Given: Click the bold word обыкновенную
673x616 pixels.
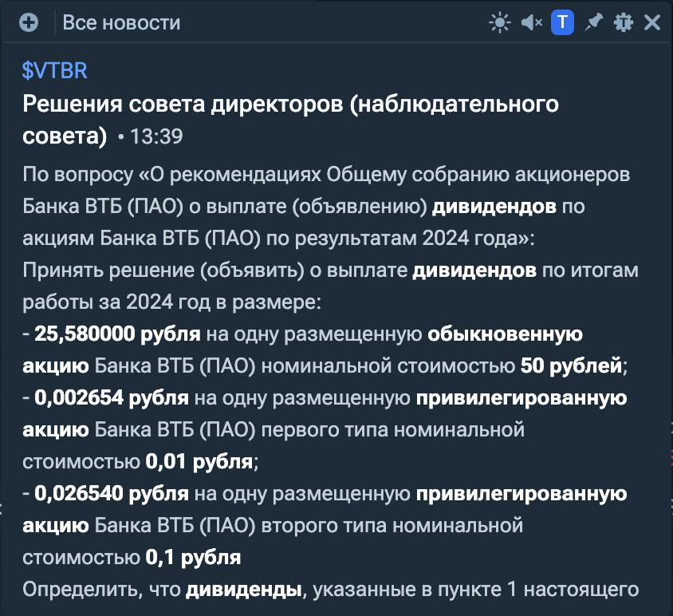Looking at the screenshot, I should 505,334.
